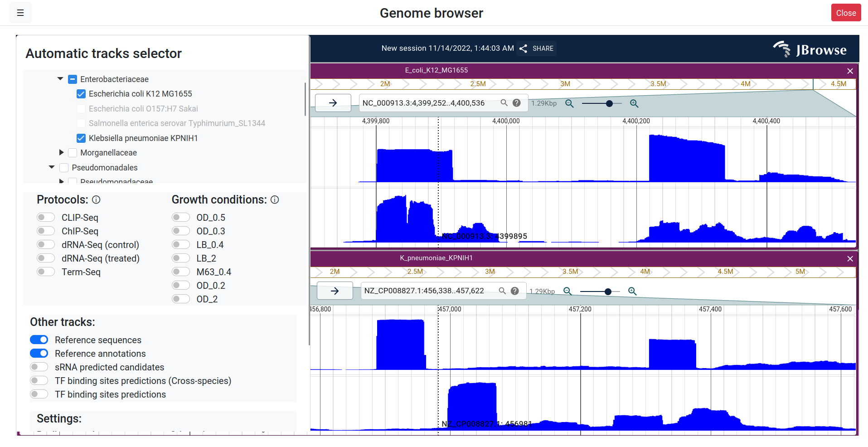Turn off Reference annotations toggle
This screenshot has width=868, height=447.
click(x=39, y=354)
